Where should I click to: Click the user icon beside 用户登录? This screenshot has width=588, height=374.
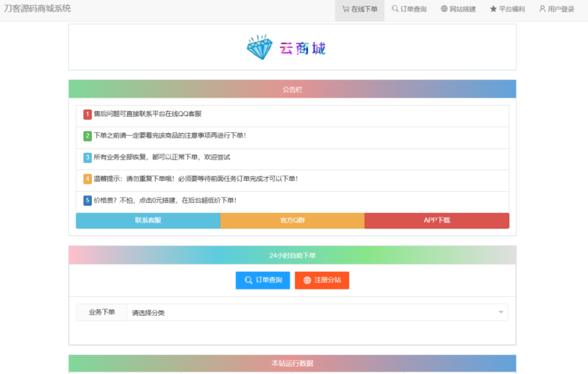point(542,9)
